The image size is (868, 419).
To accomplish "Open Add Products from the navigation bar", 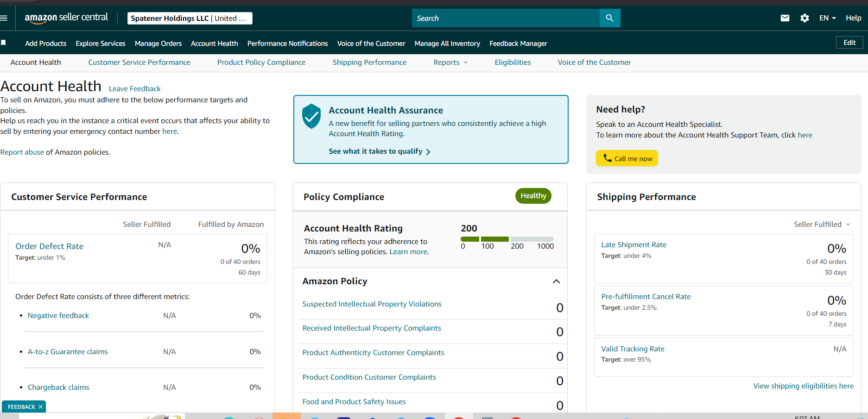I will pyautogui.click(x=46, y=44).
